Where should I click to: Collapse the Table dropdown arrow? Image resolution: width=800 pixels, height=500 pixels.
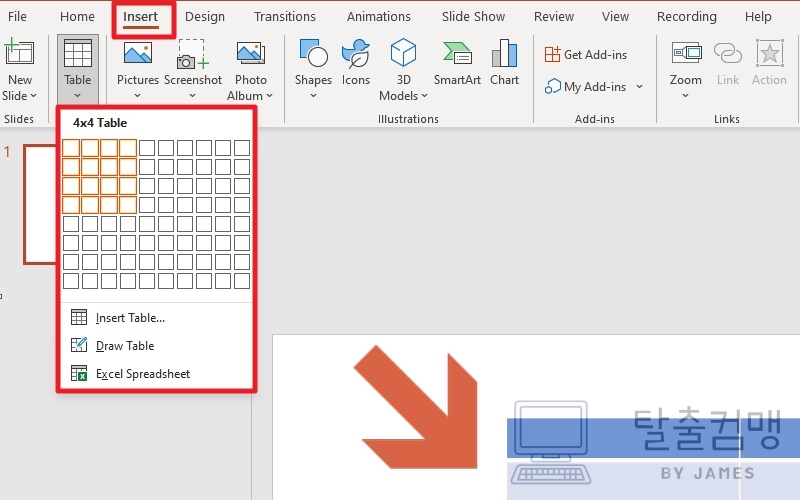tap(78, 95)
